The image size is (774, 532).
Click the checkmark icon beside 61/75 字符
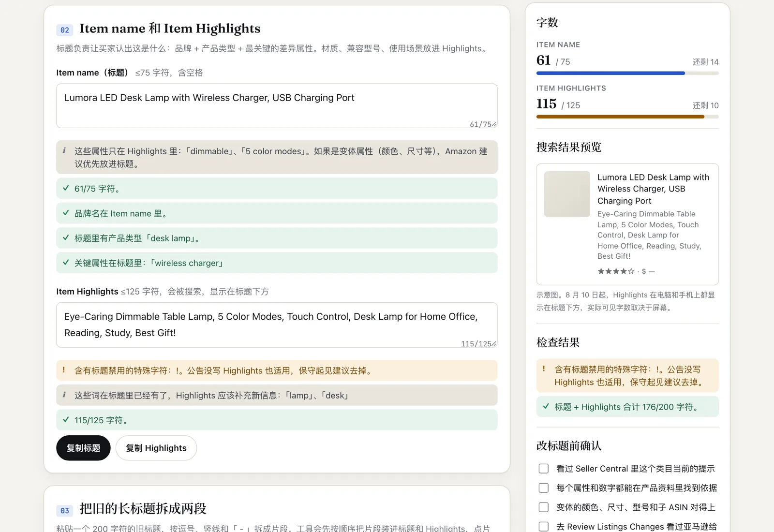click(x=66, y=188)
